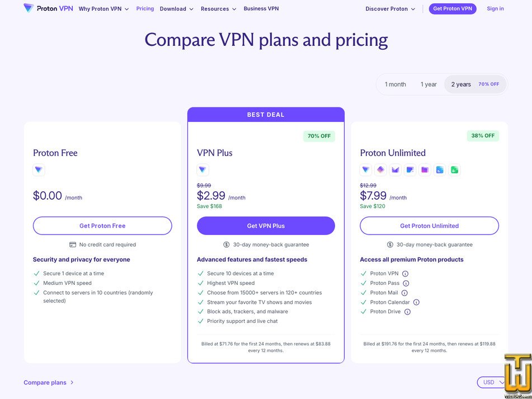Screen dimensions: 532x399
Task: Open info tooltip next to Proton Pass
Action: [404, 283]
